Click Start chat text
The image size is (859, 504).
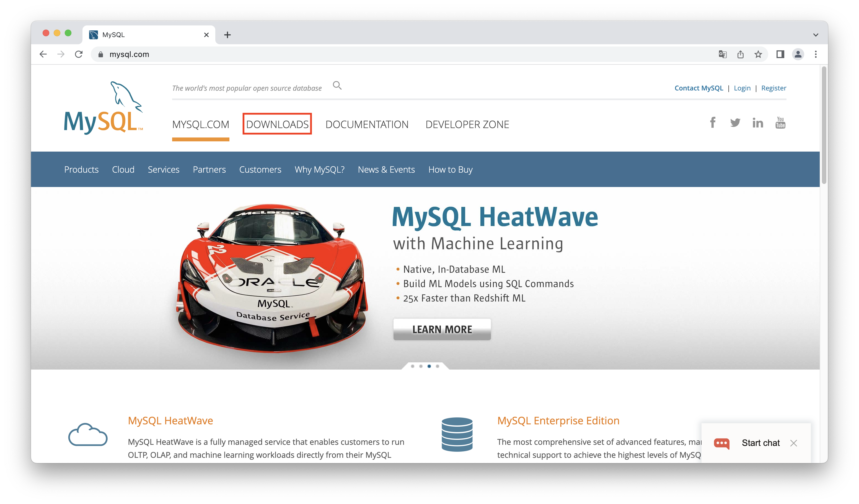click(x=760, y=443)
